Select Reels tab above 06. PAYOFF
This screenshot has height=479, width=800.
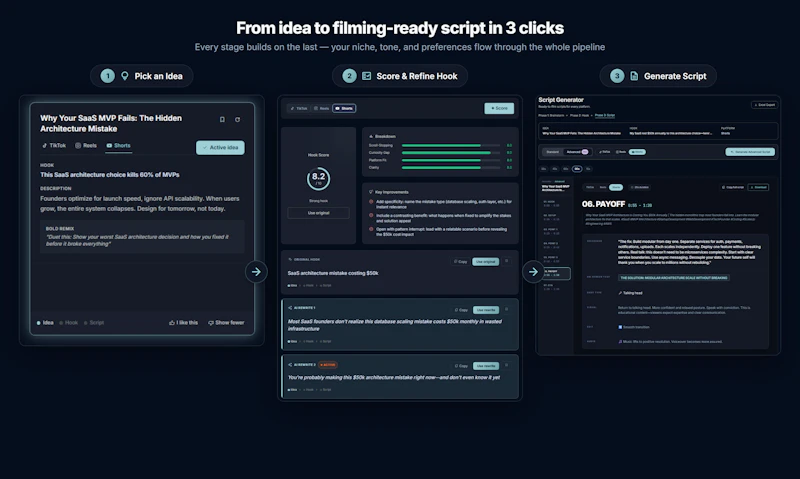click(x=603, y=187)
